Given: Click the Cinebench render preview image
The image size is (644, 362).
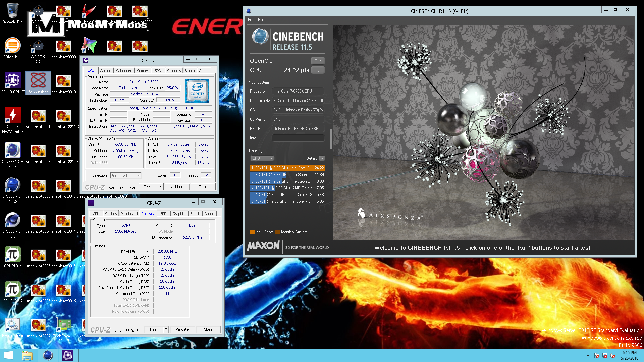Looking at the screenshot, I should [483, 132].
